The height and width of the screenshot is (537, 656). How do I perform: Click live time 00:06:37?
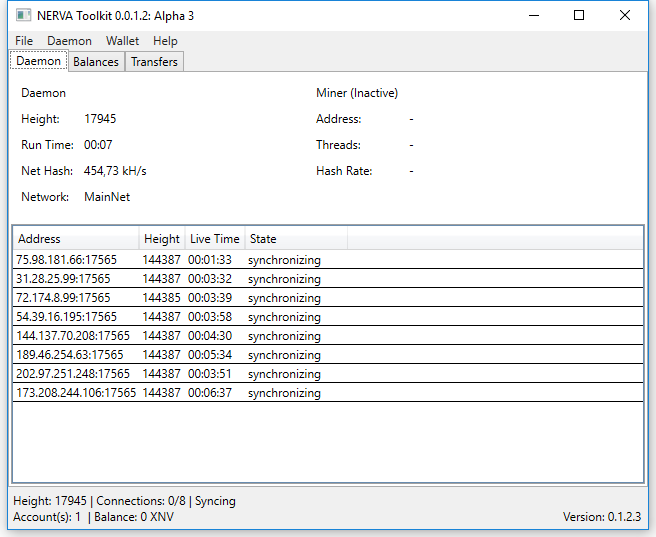tap(210, 393)
